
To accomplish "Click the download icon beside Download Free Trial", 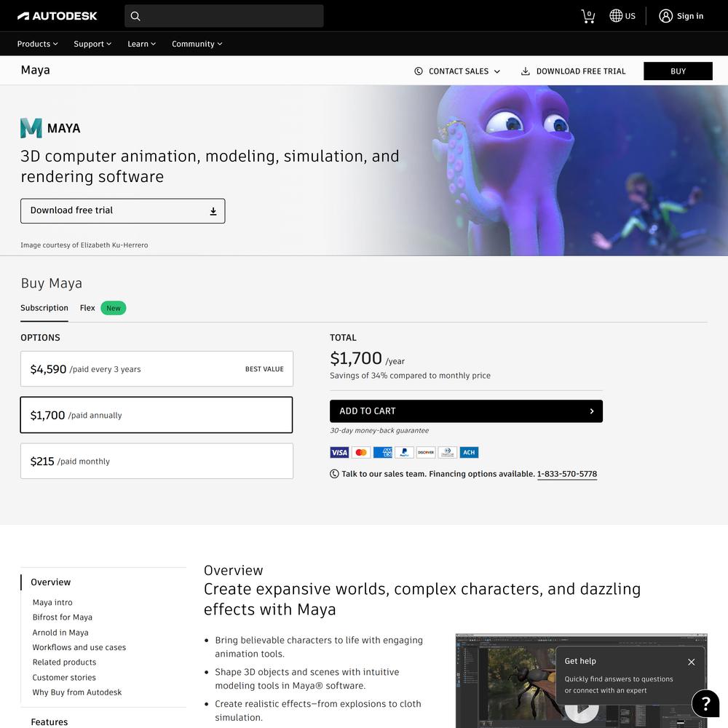I will pyautogui.click(x=525, y=71).
